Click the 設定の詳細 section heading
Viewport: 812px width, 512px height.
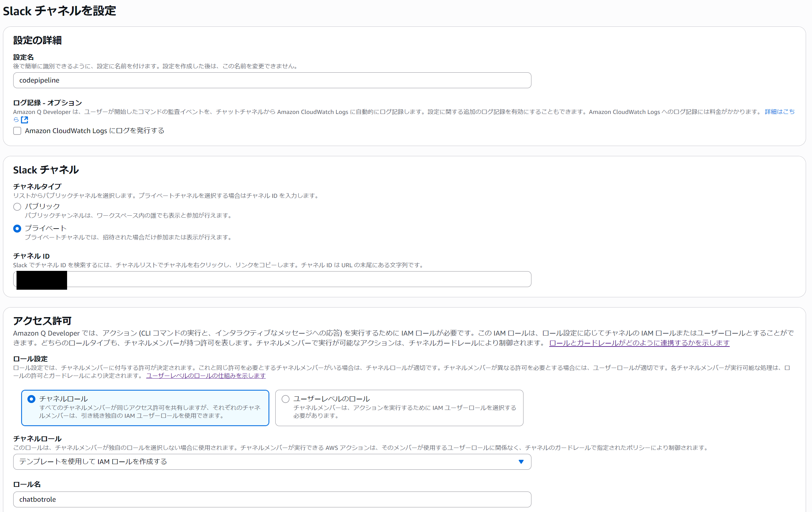coord(37,40)
